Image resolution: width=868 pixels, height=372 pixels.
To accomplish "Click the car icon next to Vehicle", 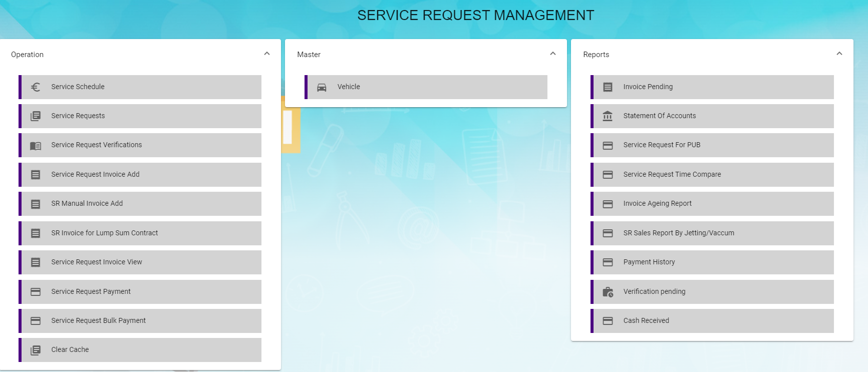I will (x=322, y=87).
